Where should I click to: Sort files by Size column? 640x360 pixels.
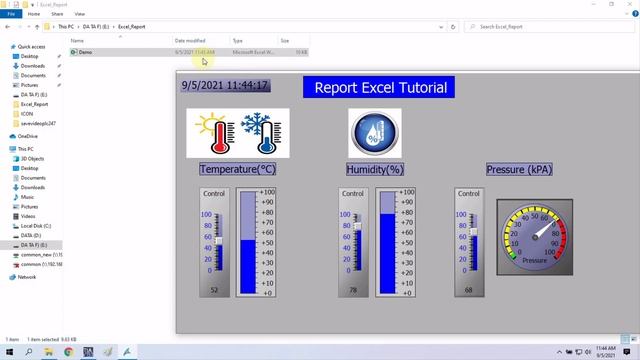tap(293, 41)
